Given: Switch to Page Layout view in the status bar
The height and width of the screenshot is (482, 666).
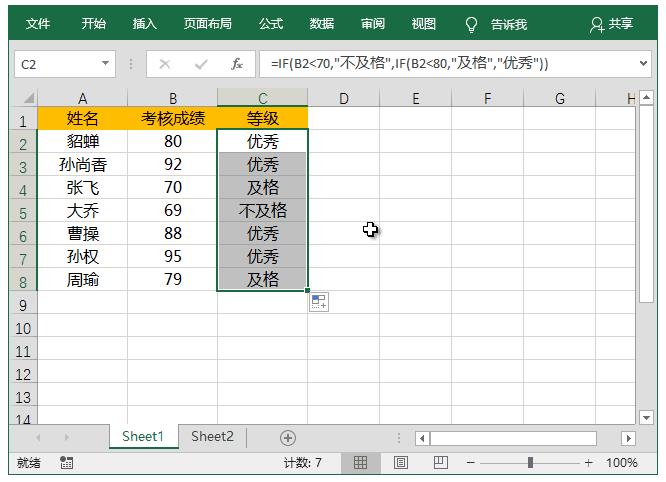Looking at the screenshot, I should pos(400,462).
